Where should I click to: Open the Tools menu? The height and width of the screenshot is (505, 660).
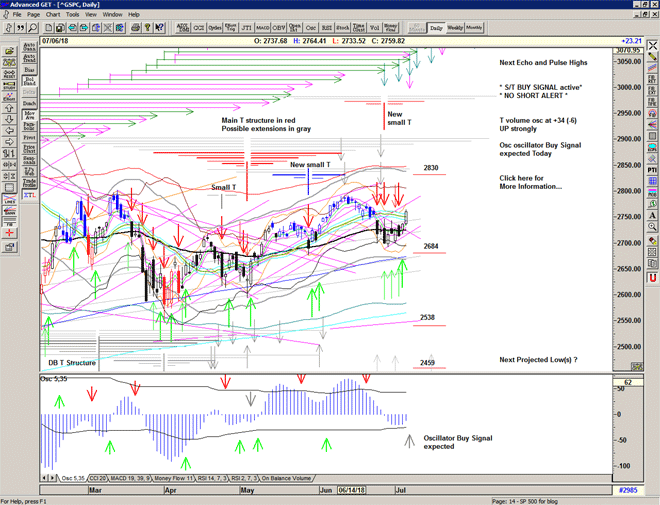click(76, 15)
